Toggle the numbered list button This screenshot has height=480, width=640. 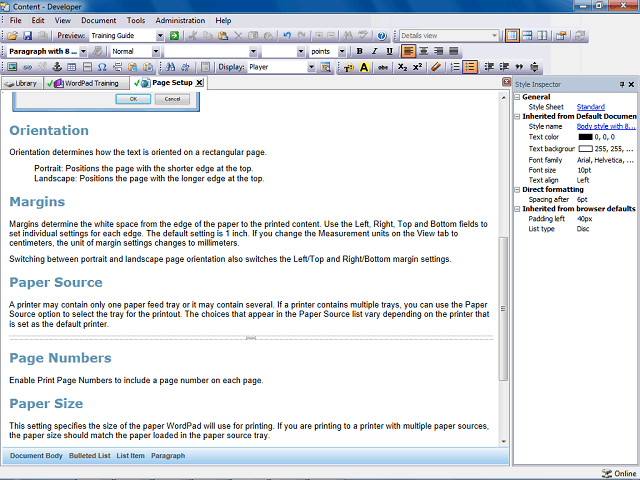click(x=455, y=67)
